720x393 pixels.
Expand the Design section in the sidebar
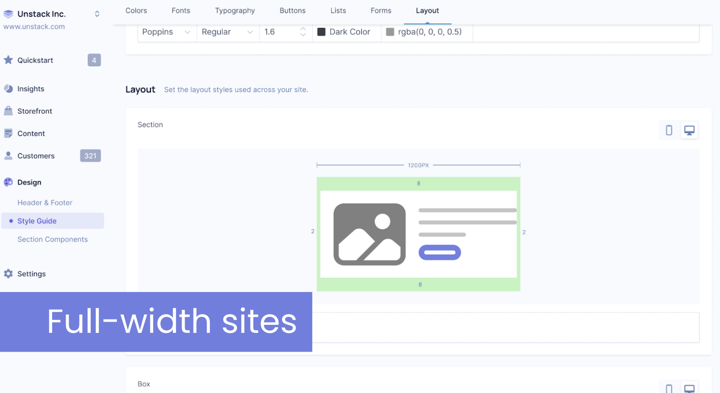[x=29, y=182]
